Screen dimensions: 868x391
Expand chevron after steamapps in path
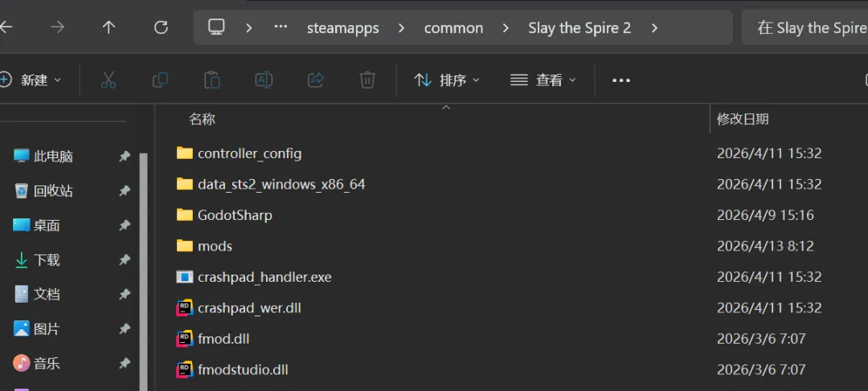coord(401,27)
